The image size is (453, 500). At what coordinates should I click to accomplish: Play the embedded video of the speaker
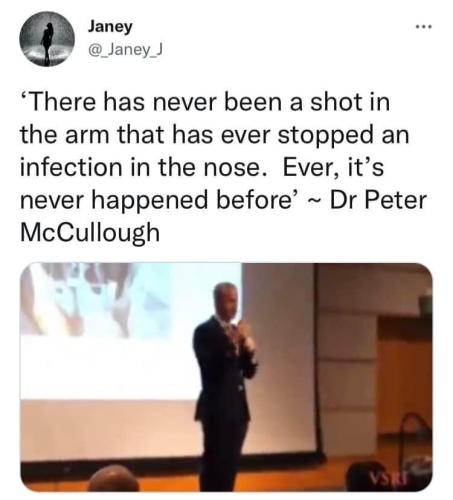point(226,377)
